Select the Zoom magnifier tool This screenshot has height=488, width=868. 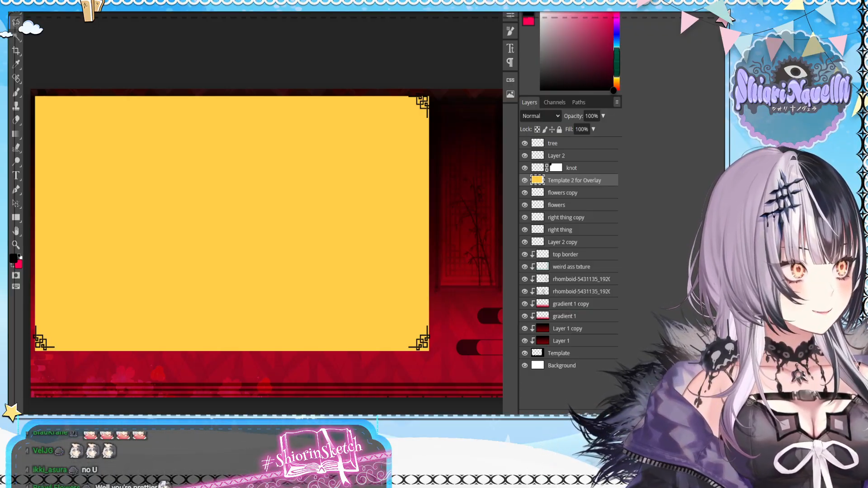point(16,245)
